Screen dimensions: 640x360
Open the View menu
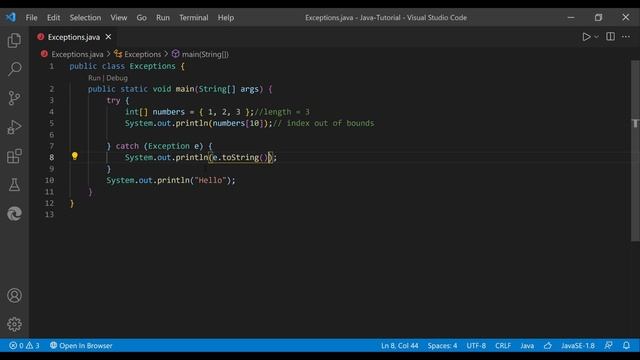coord(118,18)
